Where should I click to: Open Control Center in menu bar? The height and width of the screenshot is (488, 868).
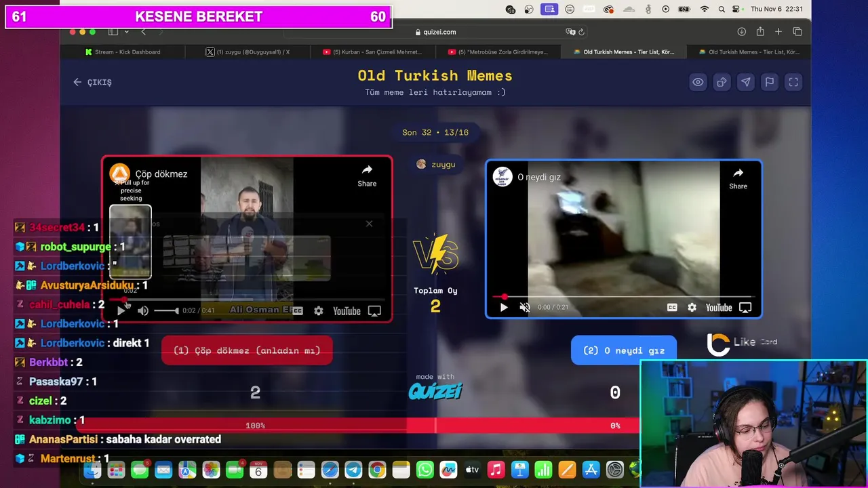point(738,9)
